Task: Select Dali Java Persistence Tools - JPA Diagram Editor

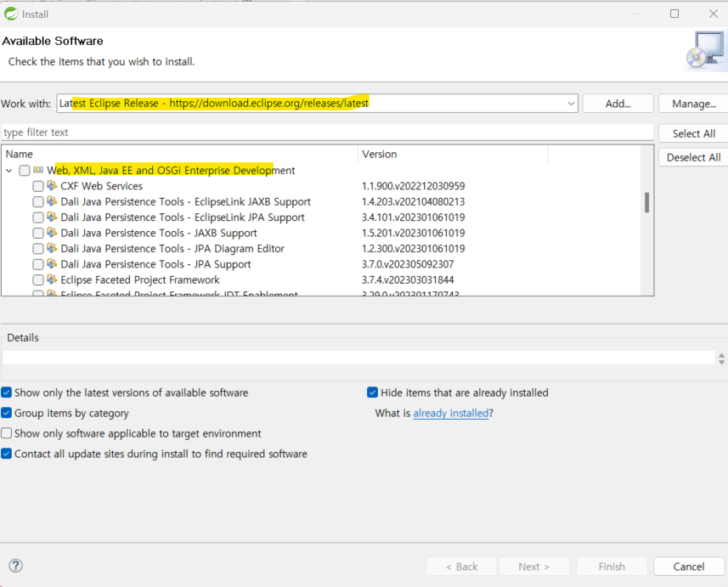Action: 172,248
